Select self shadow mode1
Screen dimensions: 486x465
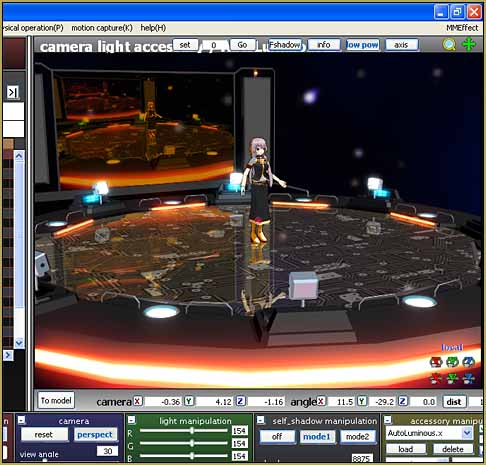(317, 436)
